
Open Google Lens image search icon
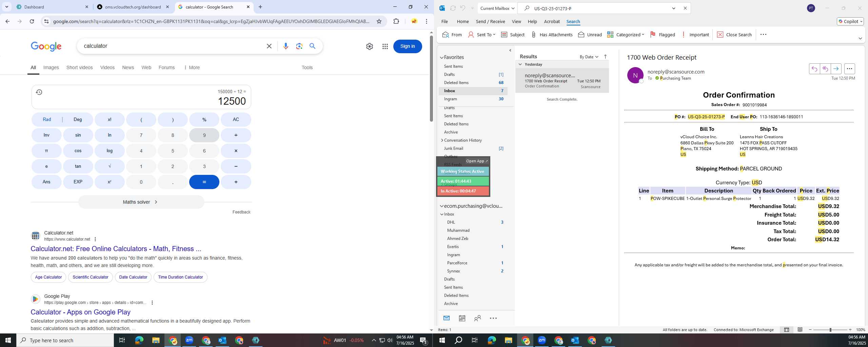click(x=299, y=46)
